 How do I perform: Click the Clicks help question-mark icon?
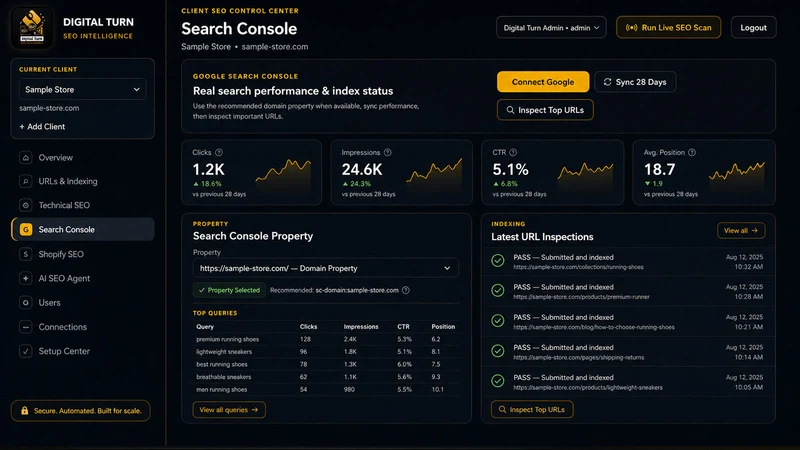coord(219,152)
